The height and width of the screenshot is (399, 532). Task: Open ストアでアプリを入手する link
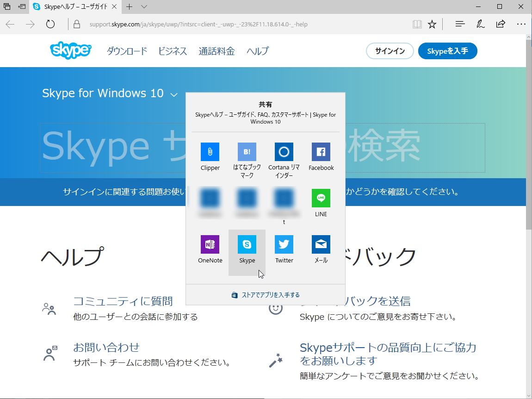click(x=265, y=294)
